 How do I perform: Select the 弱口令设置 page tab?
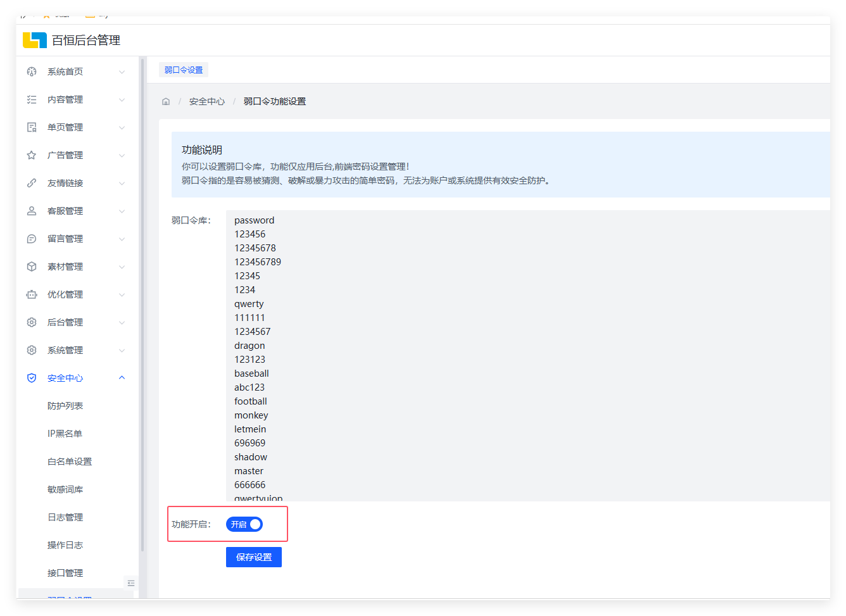184,70
